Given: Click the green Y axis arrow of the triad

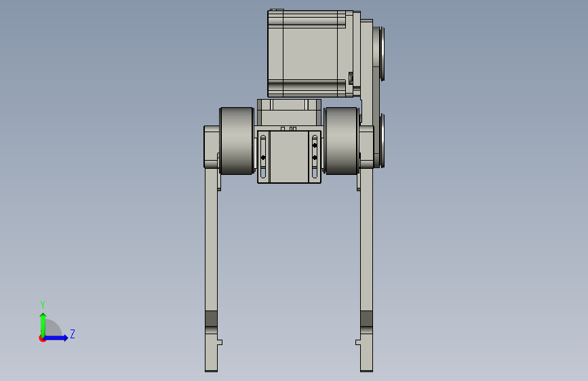Looking at the screenshot, I should click(43, 324).
